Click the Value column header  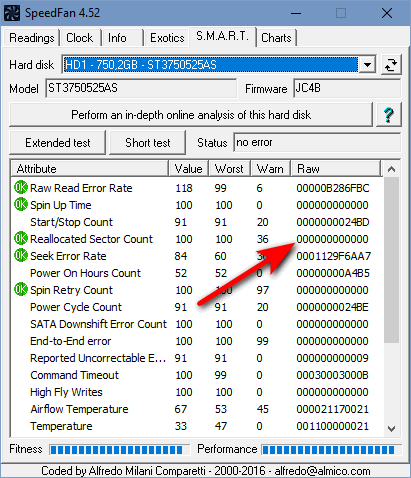[189, 169]
